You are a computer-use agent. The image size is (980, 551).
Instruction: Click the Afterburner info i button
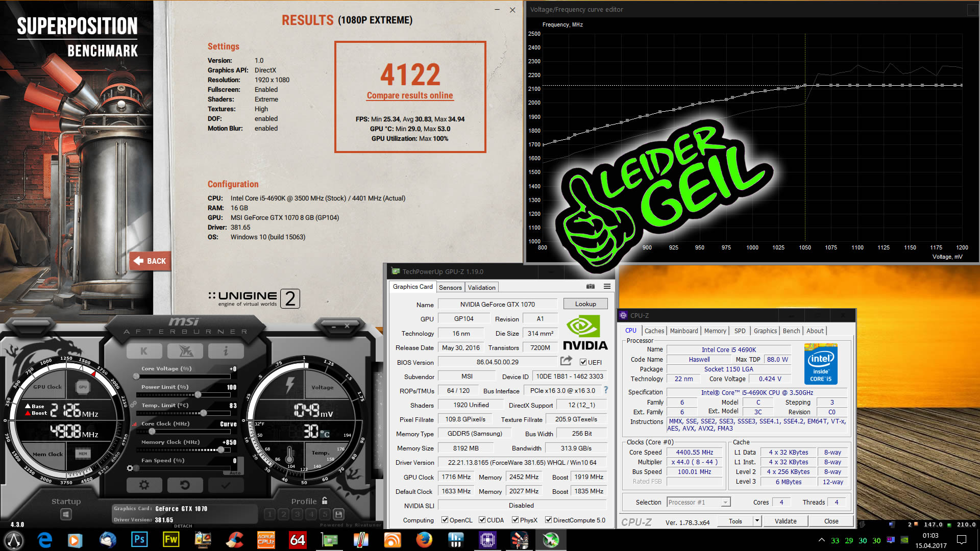[226, 351]
